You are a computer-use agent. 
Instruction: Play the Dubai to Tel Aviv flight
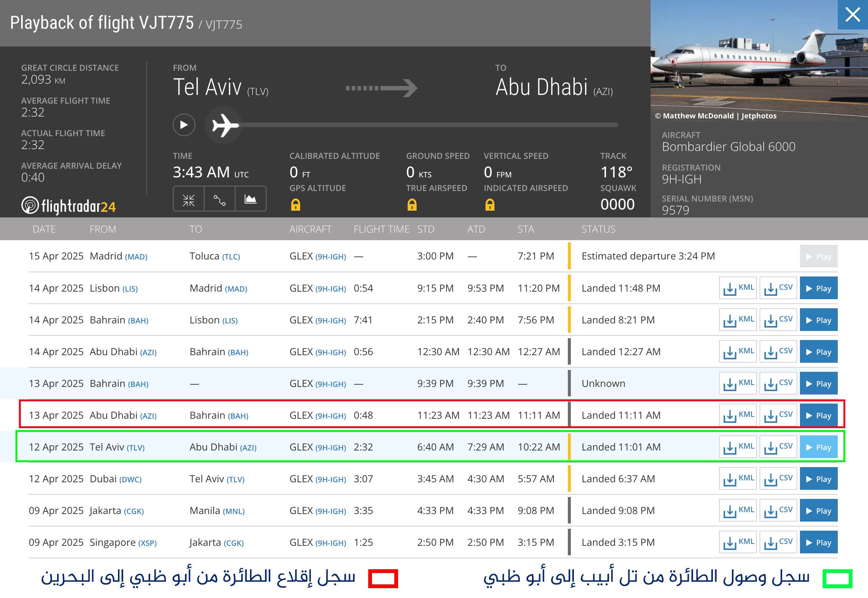(x=818, y=478)
